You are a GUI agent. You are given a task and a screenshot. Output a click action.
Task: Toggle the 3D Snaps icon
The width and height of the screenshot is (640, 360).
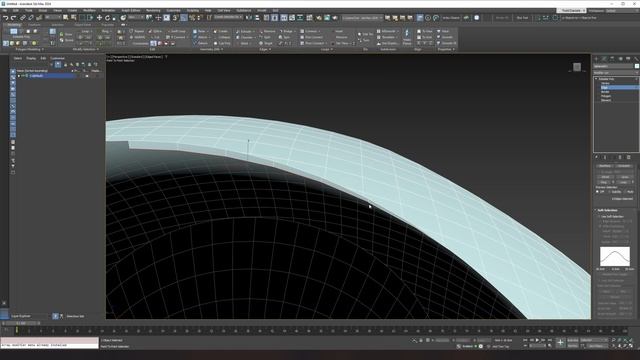pos(176,18)
